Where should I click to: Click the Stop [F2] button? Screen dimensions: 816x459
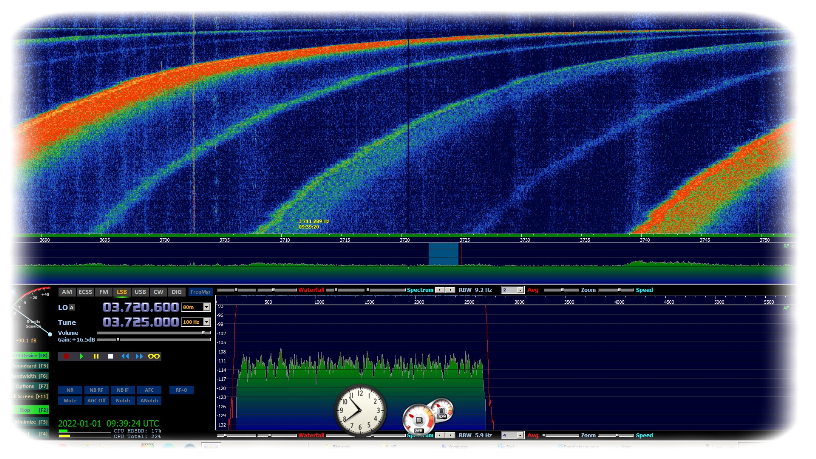30,411
